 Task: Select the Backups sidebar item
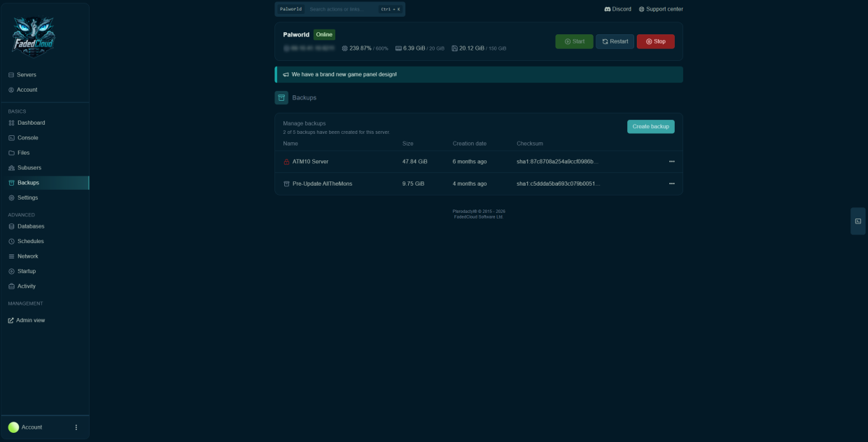45,183
